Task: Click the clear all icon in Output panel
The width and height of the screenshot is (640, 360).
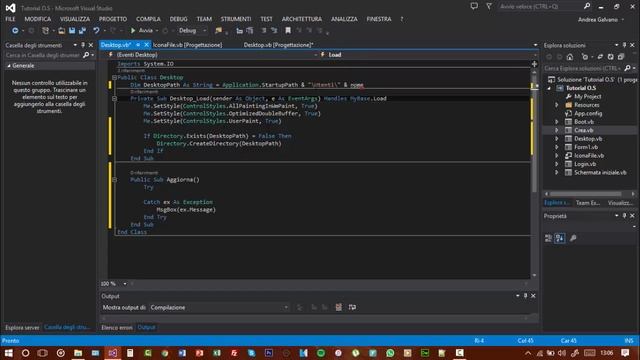Action: [x=338, y=307]
